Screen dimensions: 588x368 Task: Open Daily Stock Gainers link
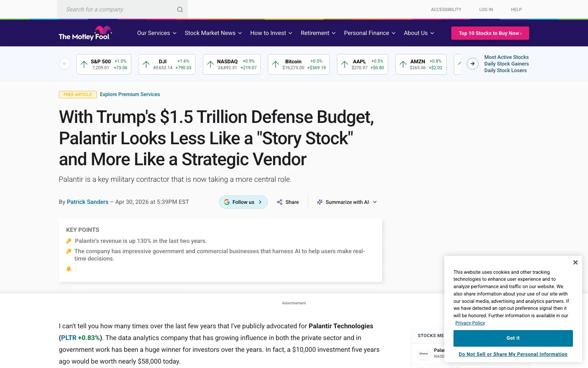click(x=506, y=64)
